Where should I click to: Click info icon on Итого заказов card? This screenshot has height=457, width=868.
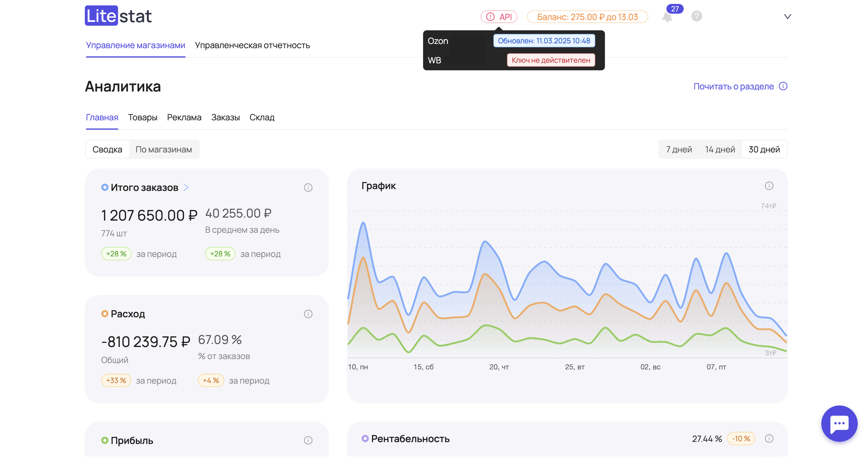pos(308,188)
